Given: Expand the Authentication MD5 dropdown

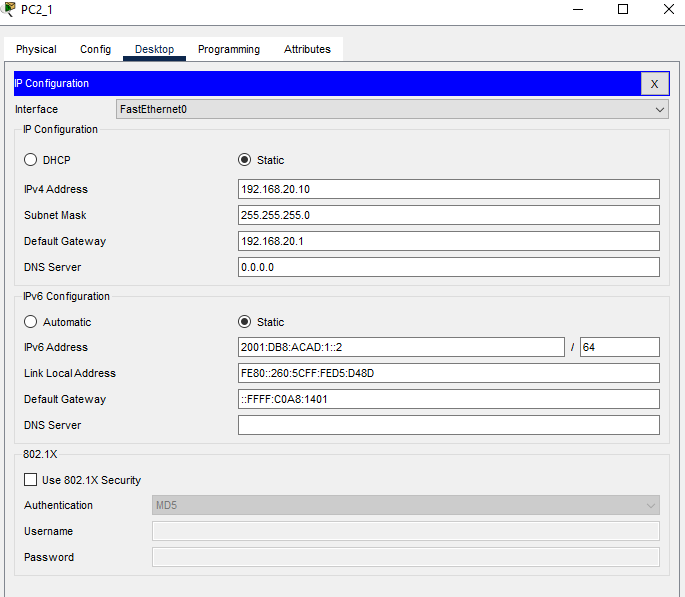Looking at the screenshot, I should pos(405,505).
